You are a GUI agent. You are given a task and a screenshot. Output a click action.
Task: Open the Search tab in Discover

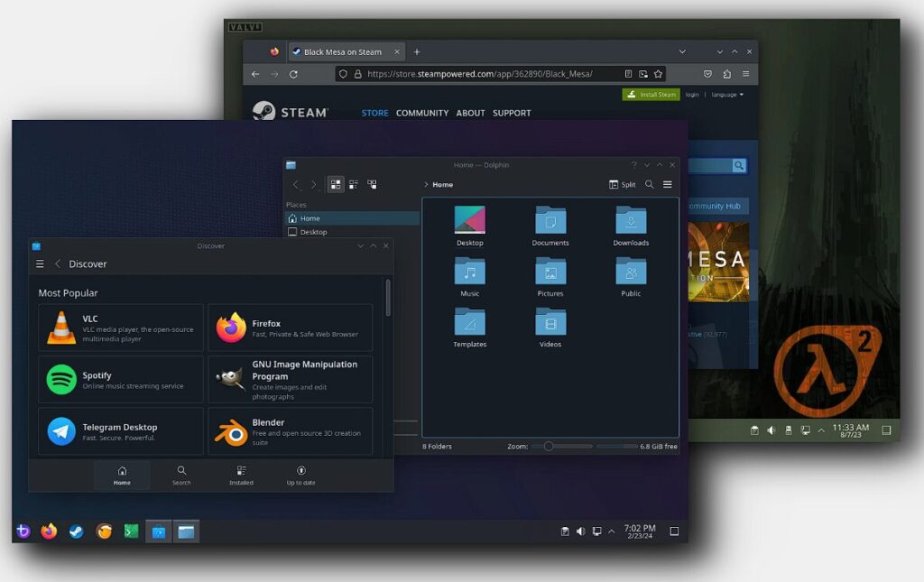tap(181, 476)
